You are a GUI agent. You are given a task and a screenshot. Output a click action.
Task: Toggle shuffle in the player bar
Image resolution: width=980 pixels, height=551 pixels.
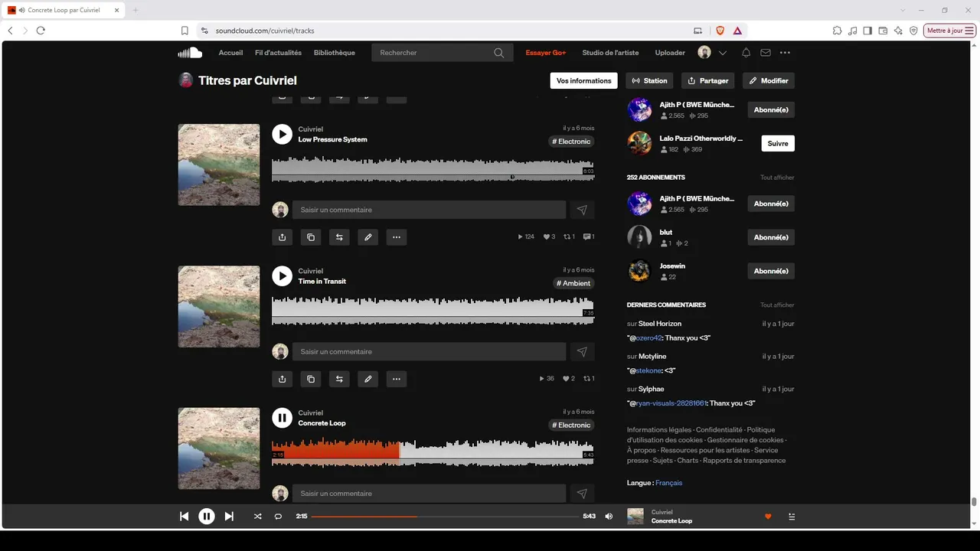257,517
